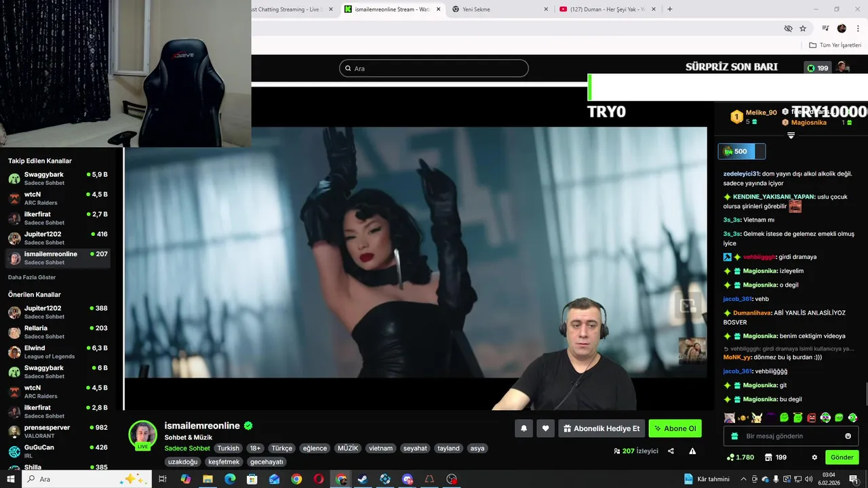Click the MÜZİK tag
This screenshot has width=868, height=488.
tap(348, 448)
